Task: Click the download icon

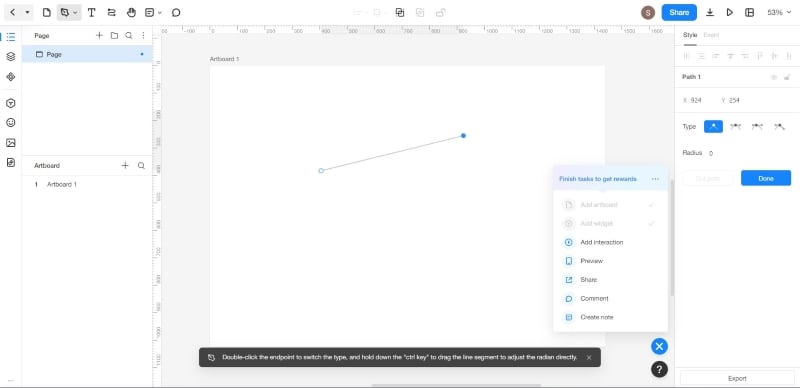Action: point(710,12)
